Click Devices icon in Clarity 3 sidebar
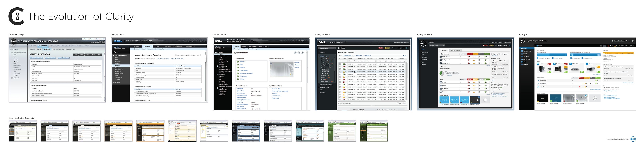The image size is (644, 149). click(522, 54)
